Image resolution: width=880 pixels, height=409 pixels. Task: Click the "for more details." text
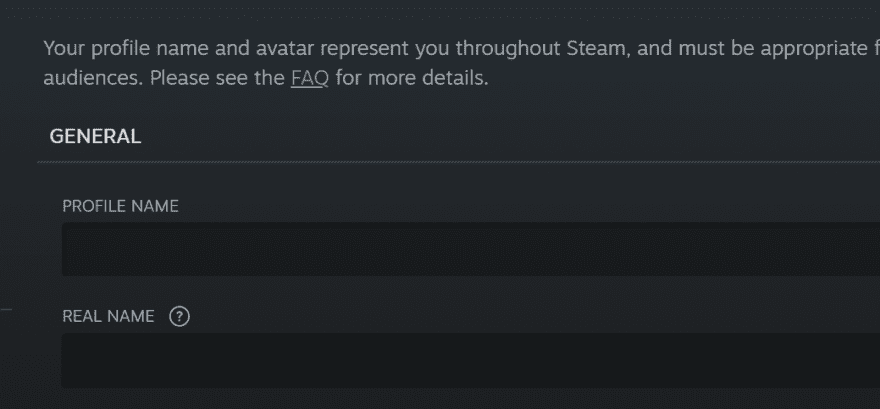pos(412,78)
